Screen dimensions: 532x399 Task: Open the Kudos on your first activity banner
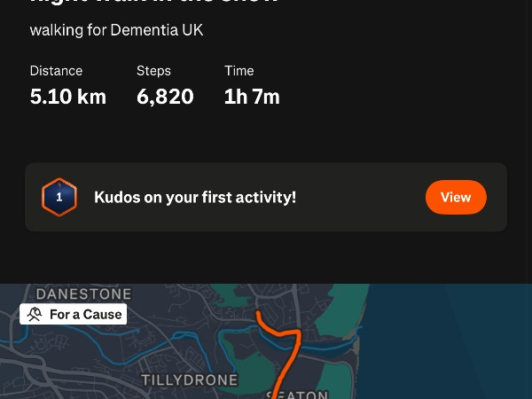coord(195,197)
